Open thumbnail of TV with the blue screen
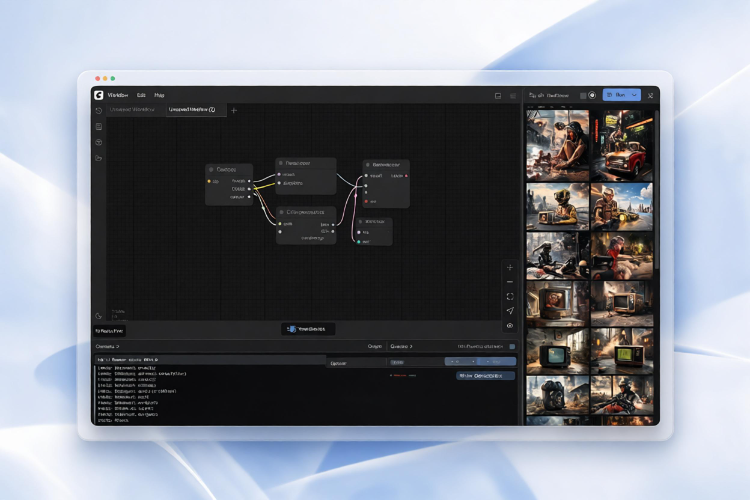Screen dimensions: 750x500 (x=558, y=352)
